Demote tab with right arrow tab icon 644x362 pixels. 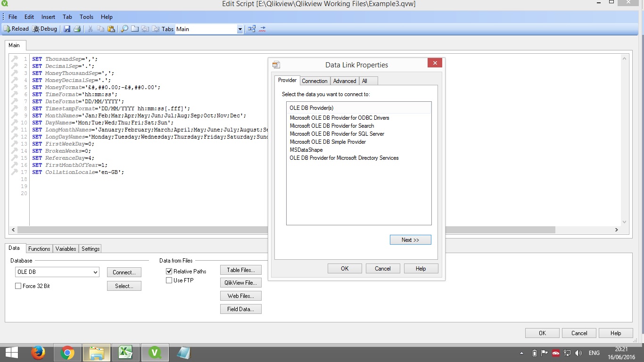155,29
